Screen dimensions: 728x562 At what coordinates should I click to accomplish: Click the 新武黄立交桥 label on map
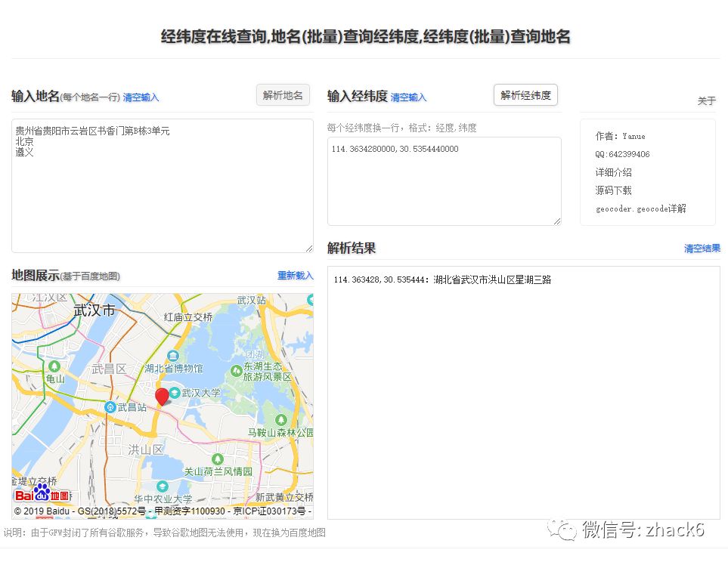point(284,497)
